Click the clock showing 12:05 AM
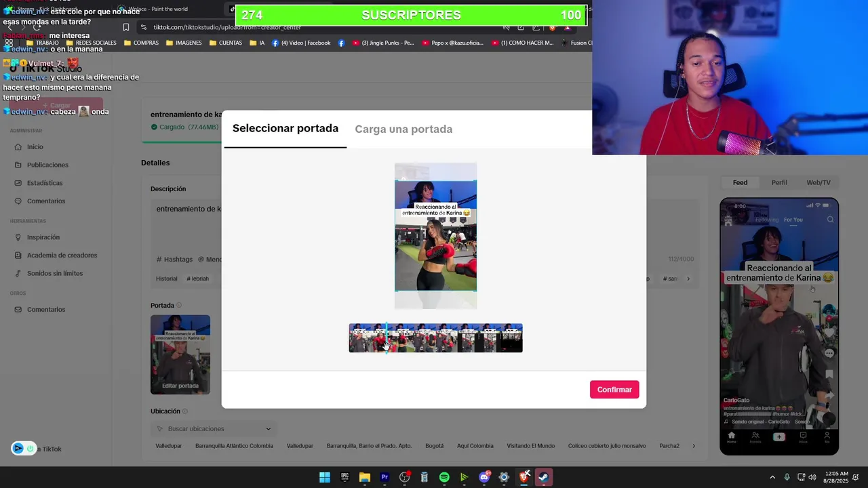The image size is (868, 488). pos(837,477)
